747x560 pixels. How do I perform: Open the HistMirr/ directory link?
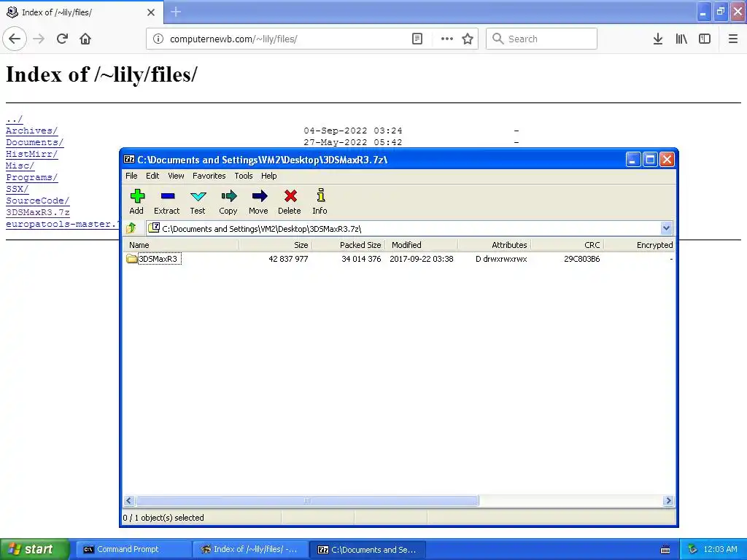[x=31, y=154]
